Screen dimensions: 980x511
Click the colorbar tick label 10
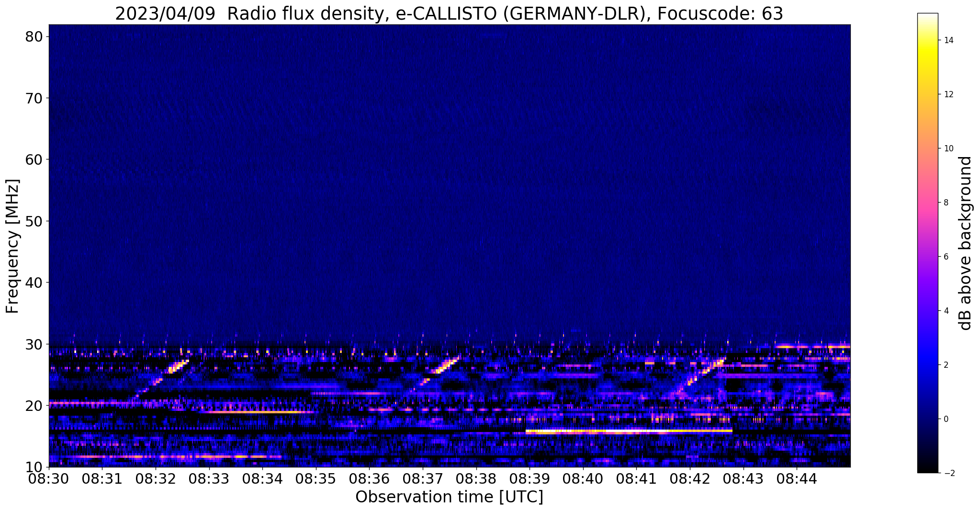point(948,148)
